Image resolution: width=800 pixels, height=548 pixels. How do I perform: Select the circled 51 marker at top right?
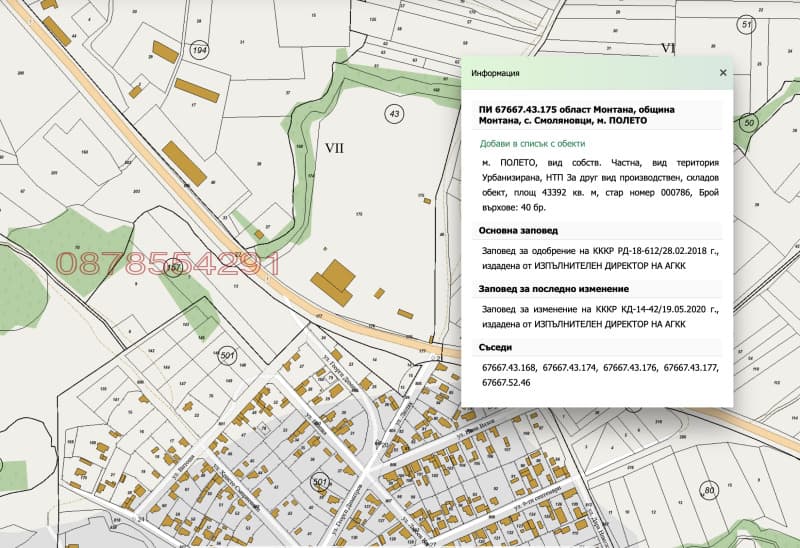tap(746, 23)
